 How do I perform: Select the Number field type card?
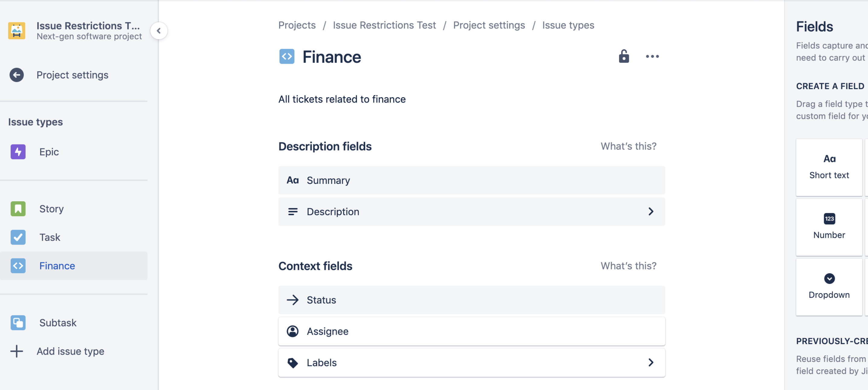pos(829,227)
